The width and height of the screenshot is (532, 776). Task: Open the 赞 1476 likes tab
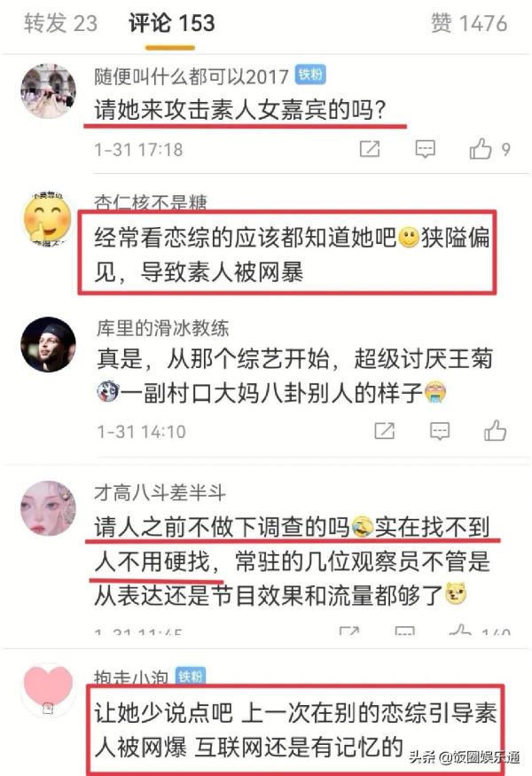[469, 23]
